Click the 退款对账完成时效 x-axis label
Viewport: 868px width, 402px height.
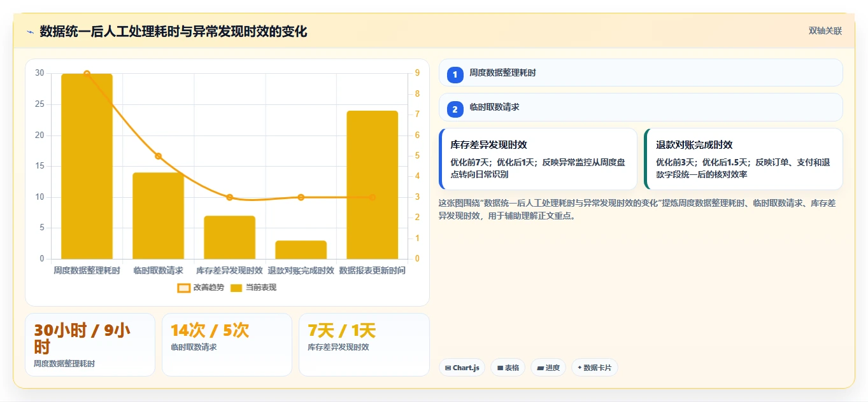coord(301,270)
